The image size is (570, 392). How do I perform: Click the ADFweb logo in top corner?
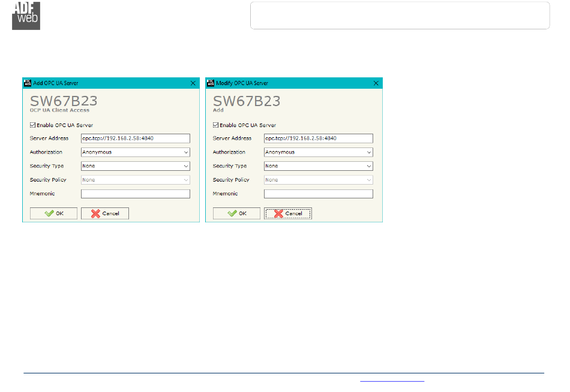click(26, 15)
